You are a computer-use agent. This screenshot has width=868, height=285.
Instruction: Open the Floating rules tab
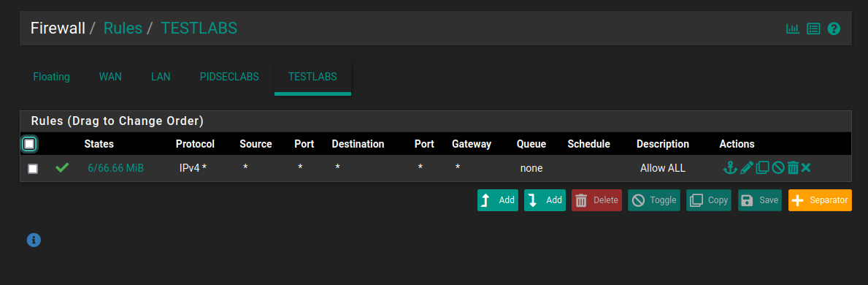point(52,77)
